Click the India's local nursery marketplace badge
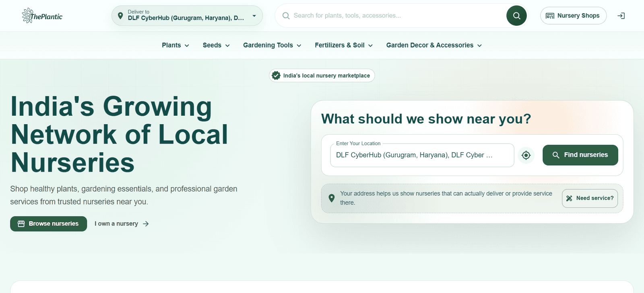The height and width of the screenshot is (293, 644). 322,76
